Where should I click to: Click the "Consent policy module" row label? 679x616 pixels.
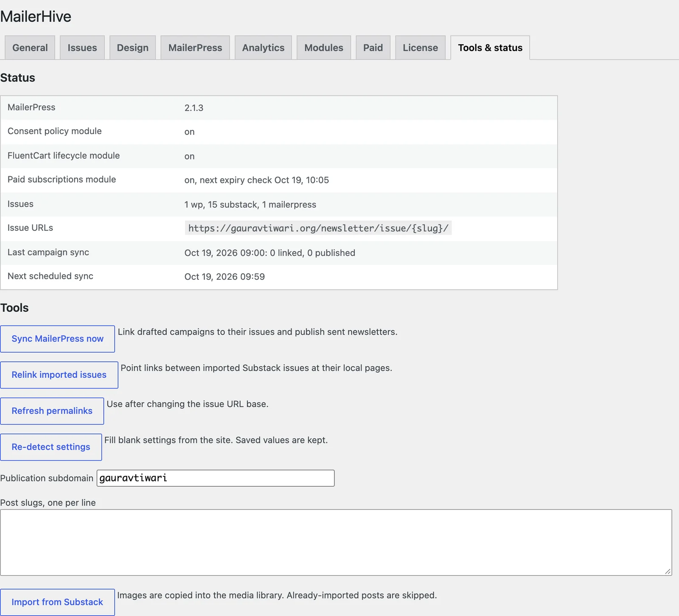[55, 131]
